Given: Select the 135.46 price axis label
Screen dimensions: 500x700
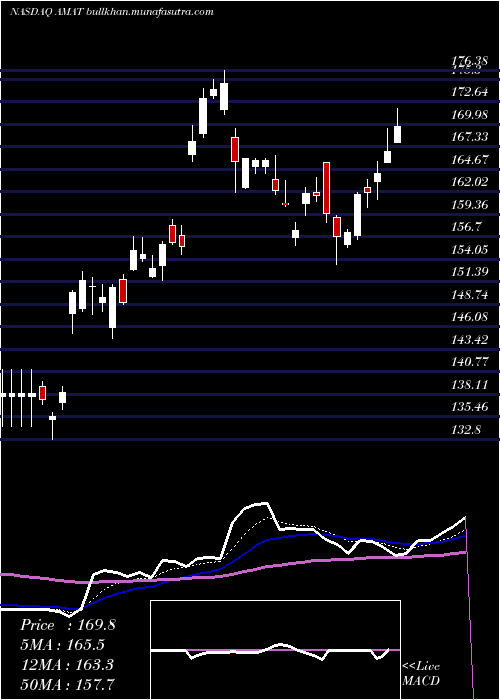Looking at the screenshot, I should pos(468,407).
